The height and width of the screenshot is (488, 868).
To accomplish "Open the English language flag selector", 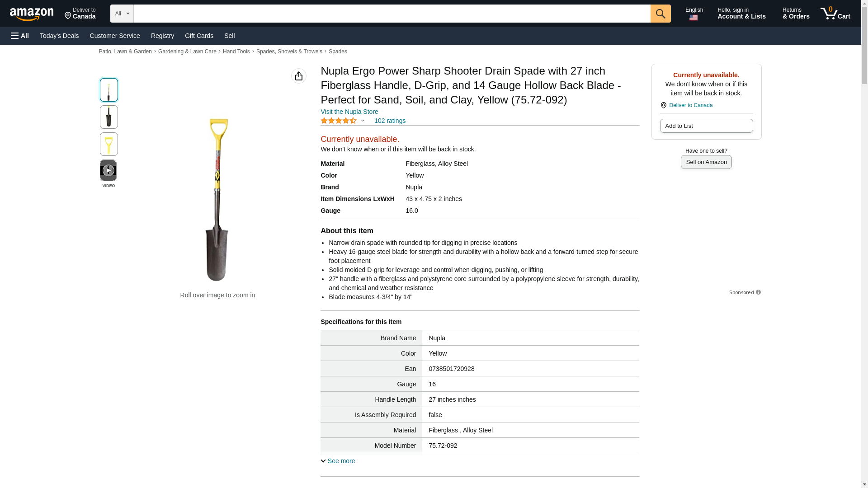I will click(x=693, y=14).
